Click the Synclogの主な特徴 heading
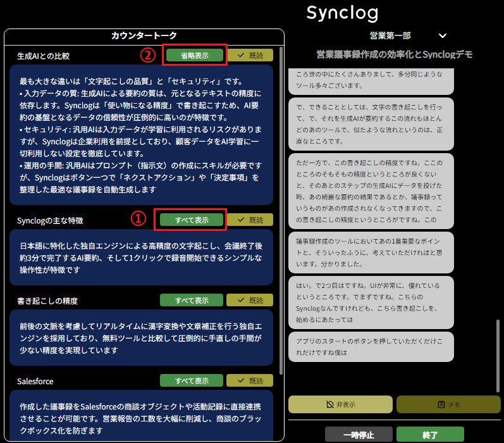This screenshot has height=443, width=504. click(50, 220)
